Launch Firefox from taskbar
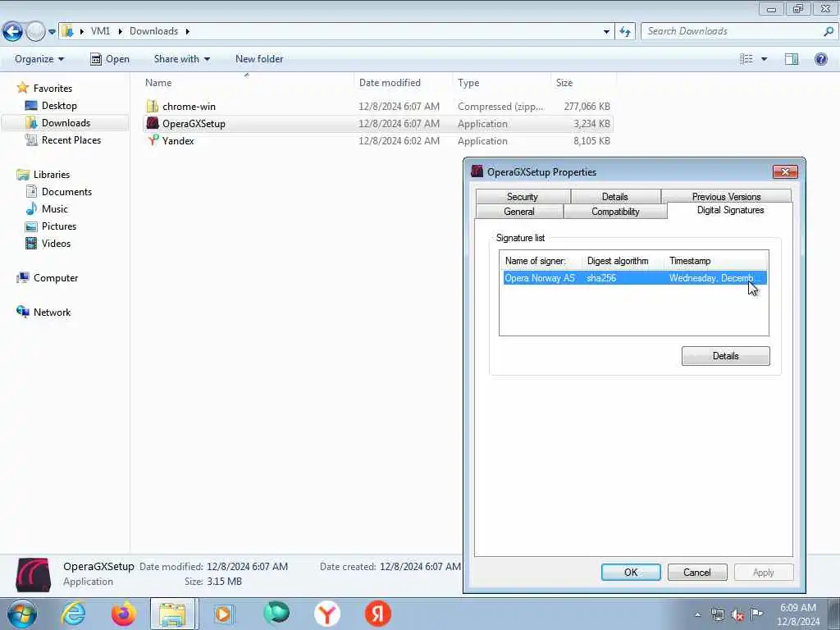The height and width of the screenshot is (630, 840). tap(124, 614)
